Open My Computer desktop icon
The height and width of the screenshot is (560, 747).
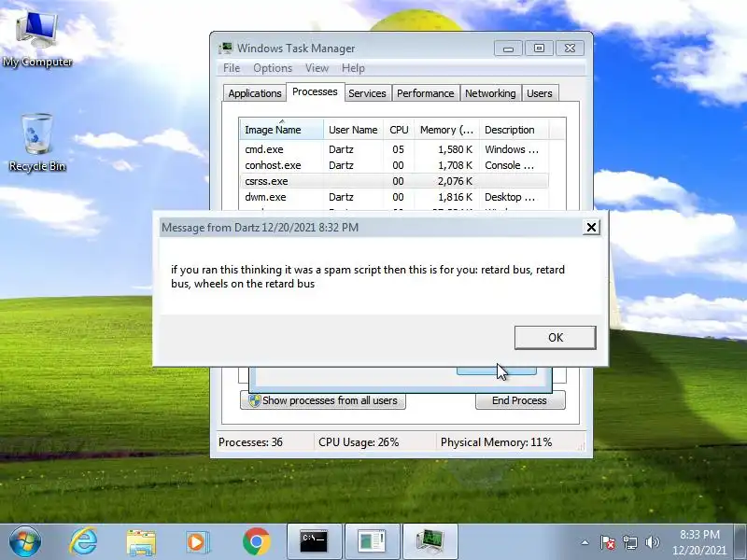click(37, 39)
